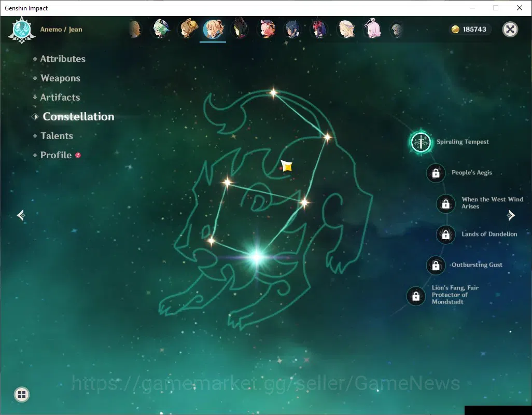The height and width of the screenshot is (415, 532).
Task: Click the Anemo / Jean title text
Action: (61, 30)
